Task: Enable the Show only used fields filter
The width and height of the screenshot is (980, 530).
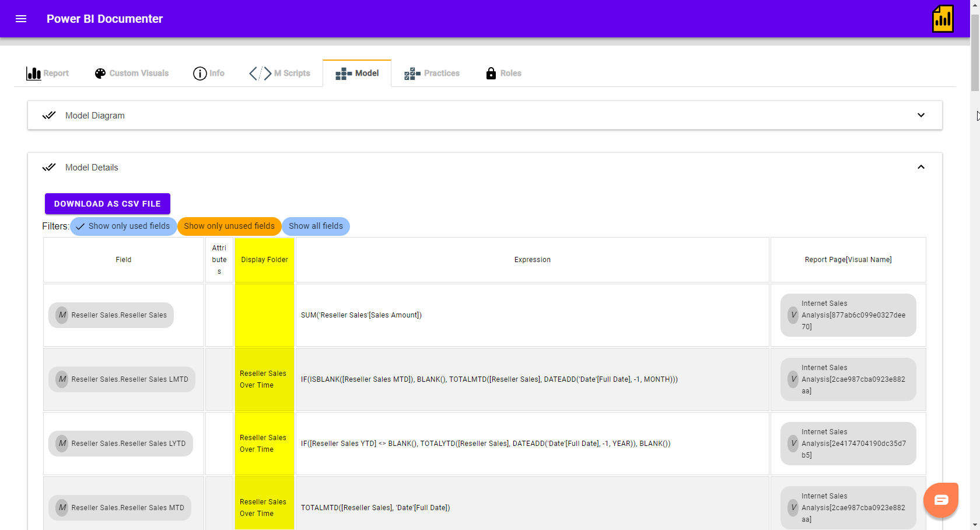Action: point(123,226)
